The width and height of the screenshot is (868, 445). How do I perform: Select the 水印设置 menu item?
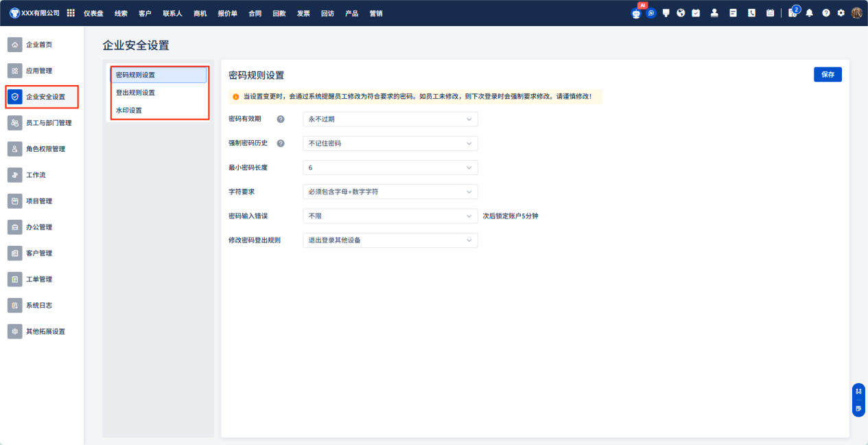[x=129, y=111]
